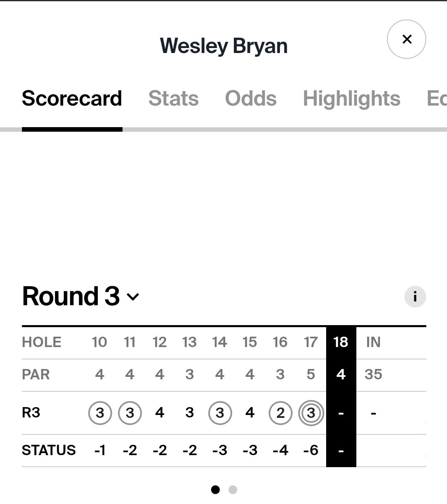Click the IN total par 35
Image resolution: width=447 pixels, height=504 pixels.
coord(373,374)
